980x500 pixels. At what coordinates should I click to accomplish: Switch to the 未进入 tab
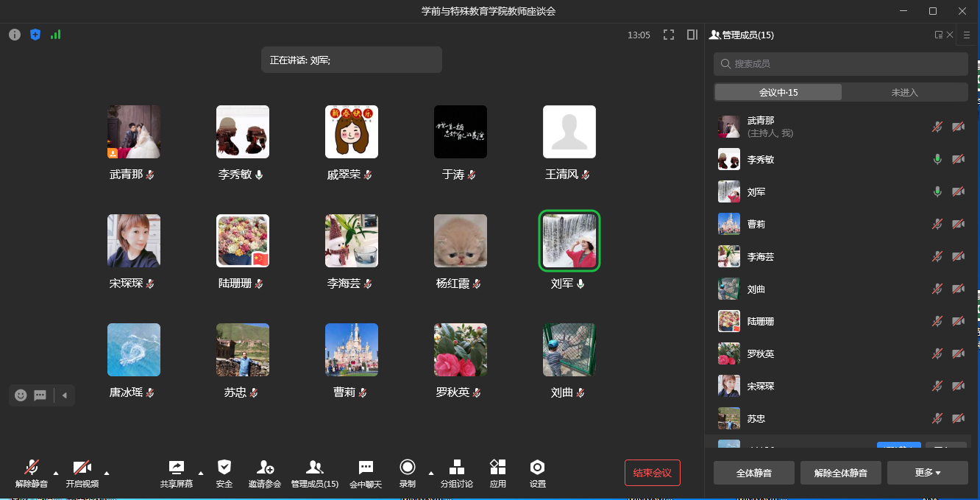[x=904, y=92]
